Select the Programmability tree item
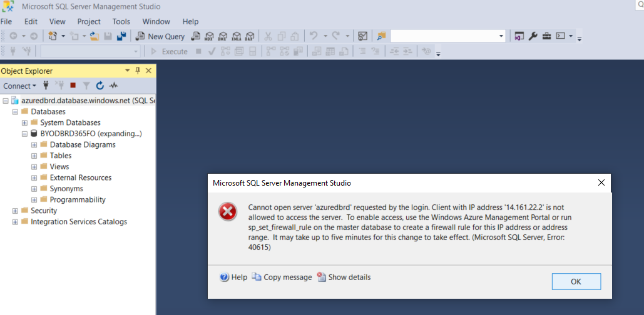The image size is (644, 315). [x=78, y=200]
